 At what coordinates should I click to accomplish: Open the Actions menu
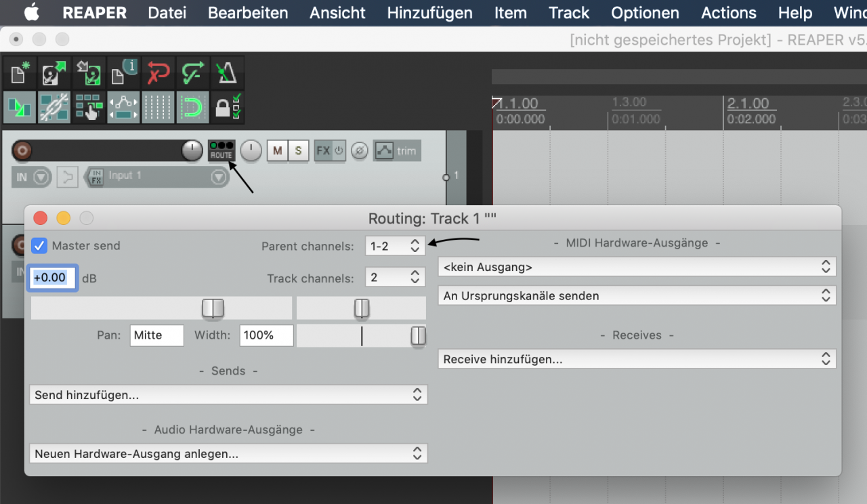[x=729, y=13]
